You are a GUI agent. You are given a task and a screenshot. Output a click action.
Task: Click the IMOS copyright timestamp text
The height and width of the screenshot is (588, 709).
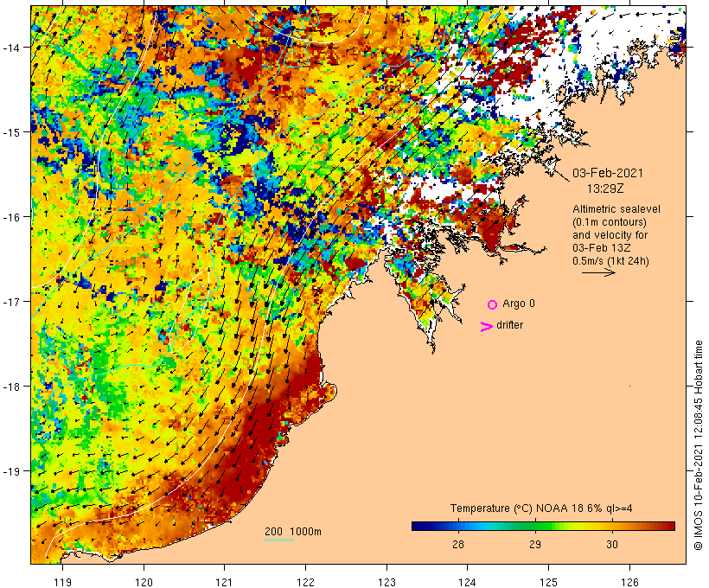[x=699, y=445]
